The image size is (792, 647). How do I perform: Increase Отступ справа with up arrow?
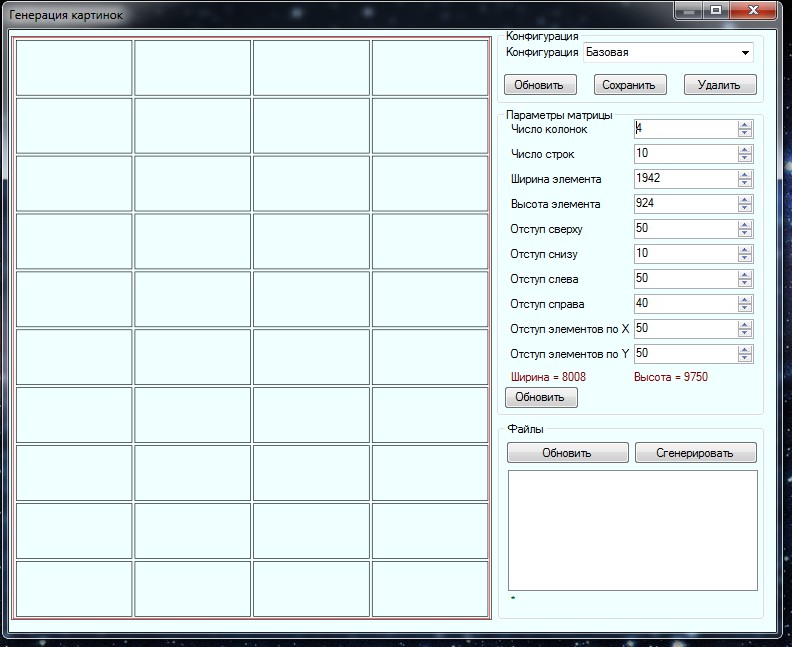745,300
